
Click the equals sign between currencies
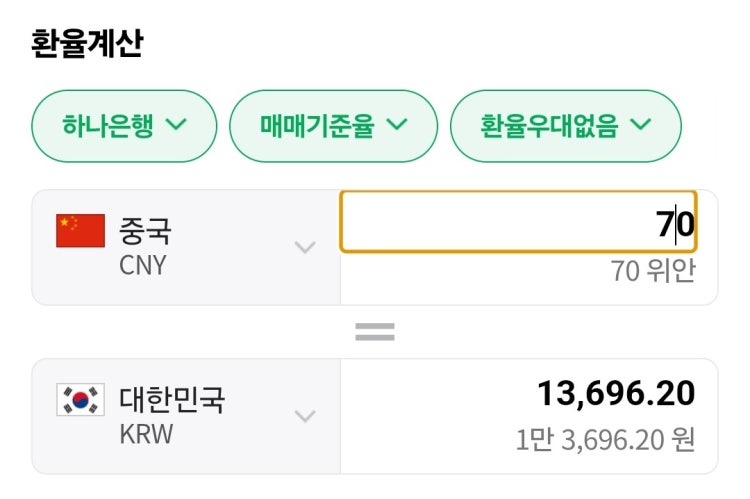375,332
